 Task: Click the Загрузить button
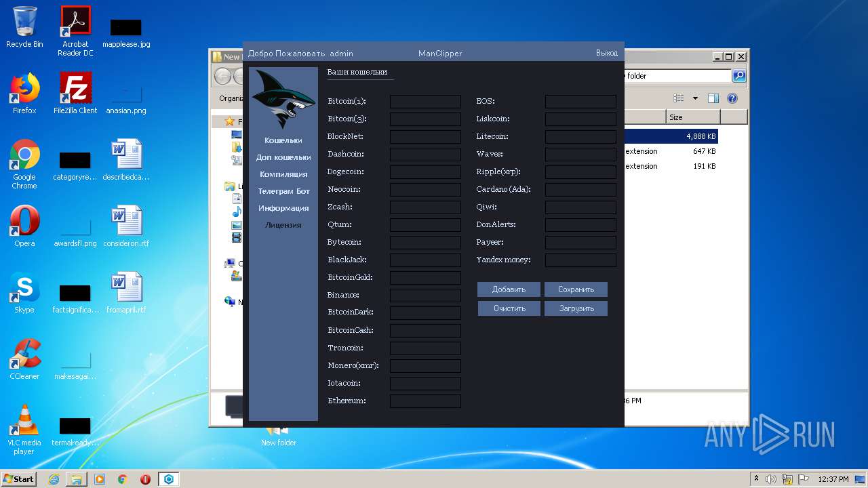tap(576, 308)
